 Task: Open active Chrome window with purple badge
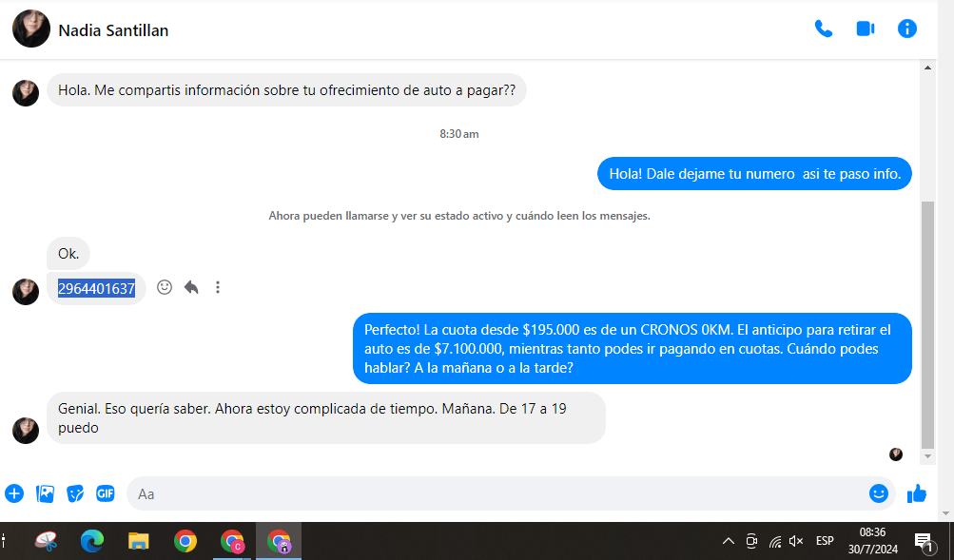coord(279,541)
